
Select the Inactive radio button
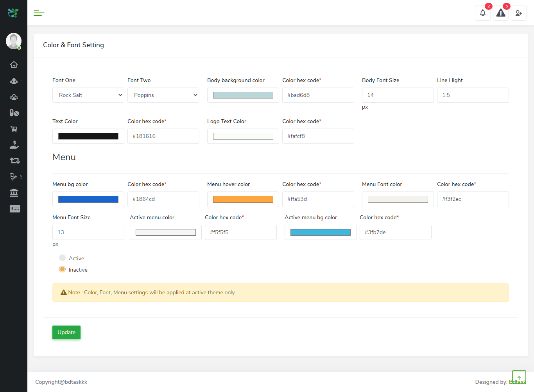(63, 269)
